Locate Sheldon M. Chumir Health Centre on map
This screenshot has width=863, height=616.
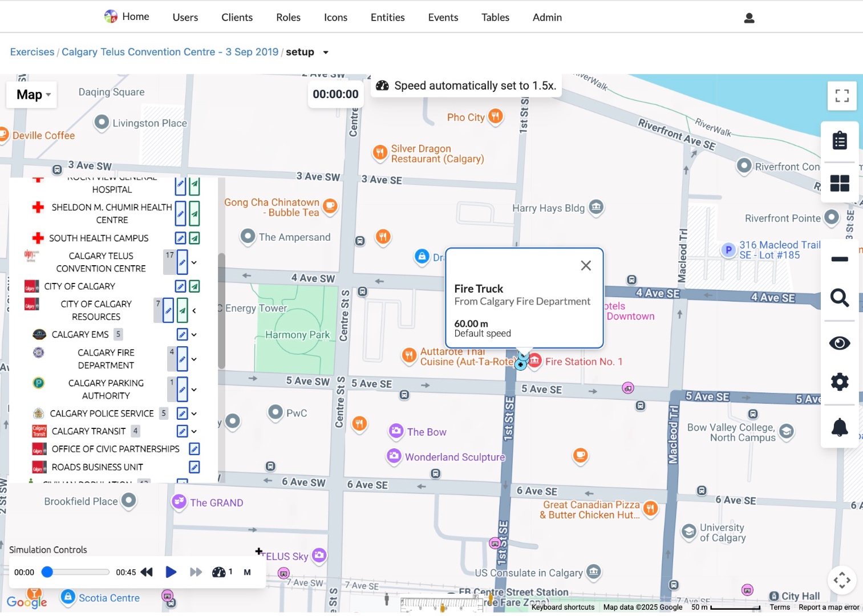[195, 213]
